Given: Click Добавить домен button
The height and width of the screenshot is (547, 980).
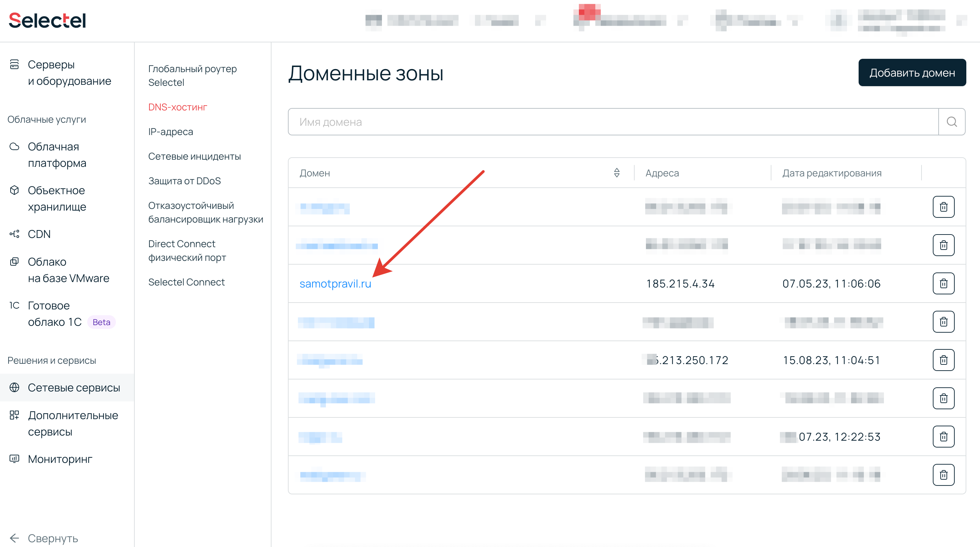Looking at the screenshot, I should 912,73.
